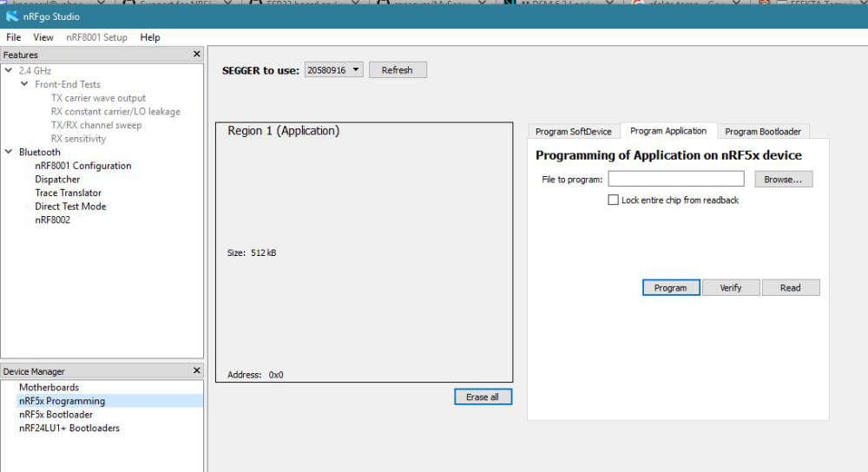This screenshot has height=472, width=868.
Task: Close the Device Manager panel
Action: pyautogui.click(x=196, y=371)
